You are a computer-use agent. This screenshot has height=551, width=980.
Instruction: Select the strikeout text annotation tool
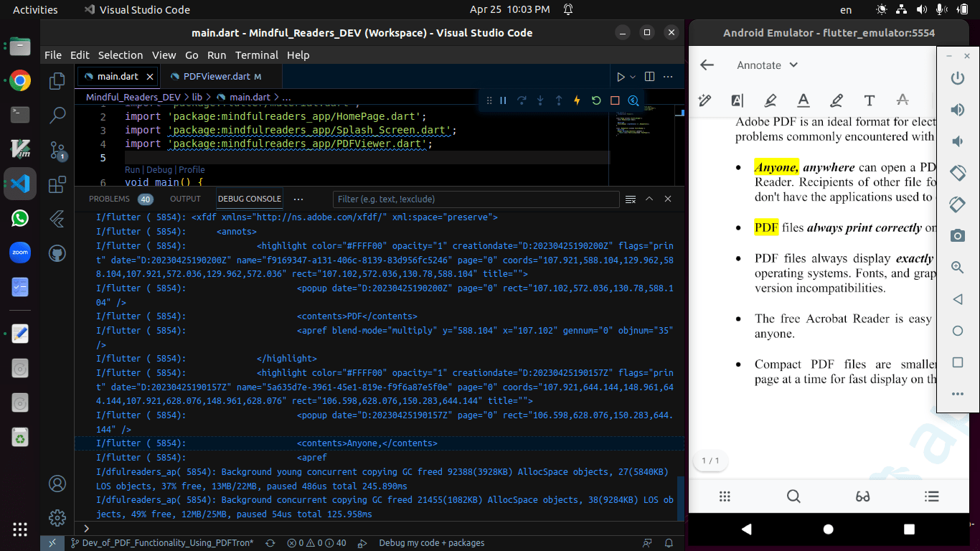(x=903, y=100)
